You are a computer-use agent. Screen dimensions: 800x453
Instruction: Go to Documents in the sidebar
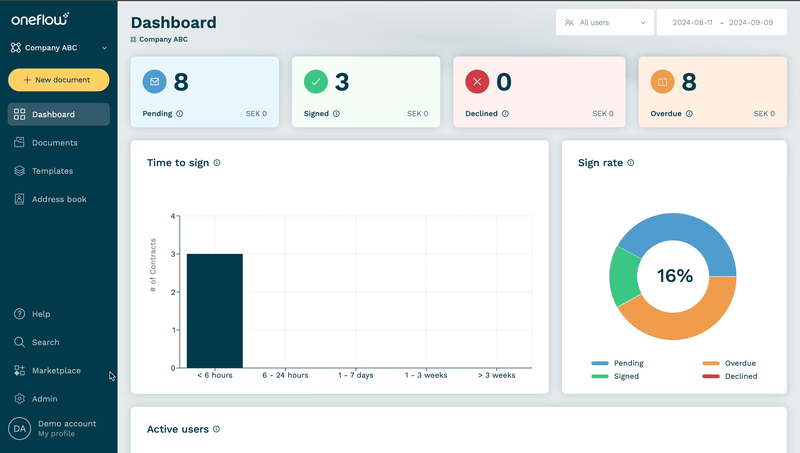(x=54, y=143)
